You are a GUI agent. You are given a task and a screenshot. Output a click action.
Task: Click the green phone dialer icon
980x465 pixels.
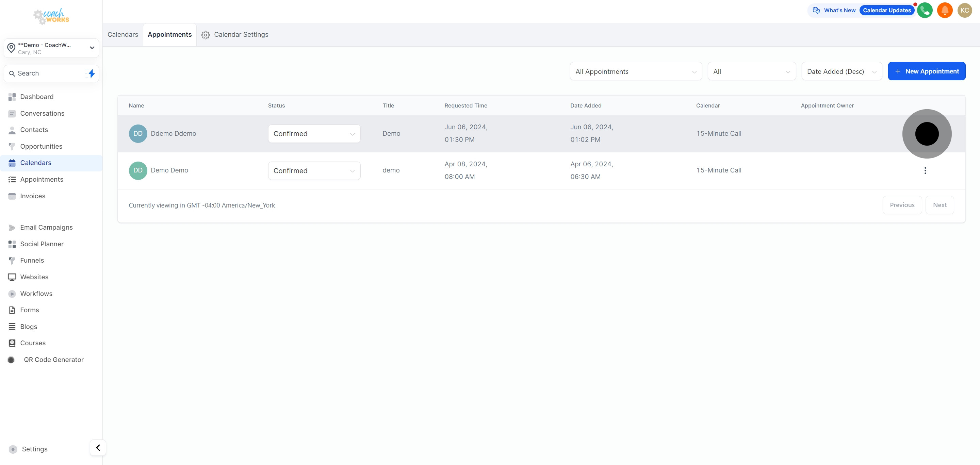tap(925, 10)
